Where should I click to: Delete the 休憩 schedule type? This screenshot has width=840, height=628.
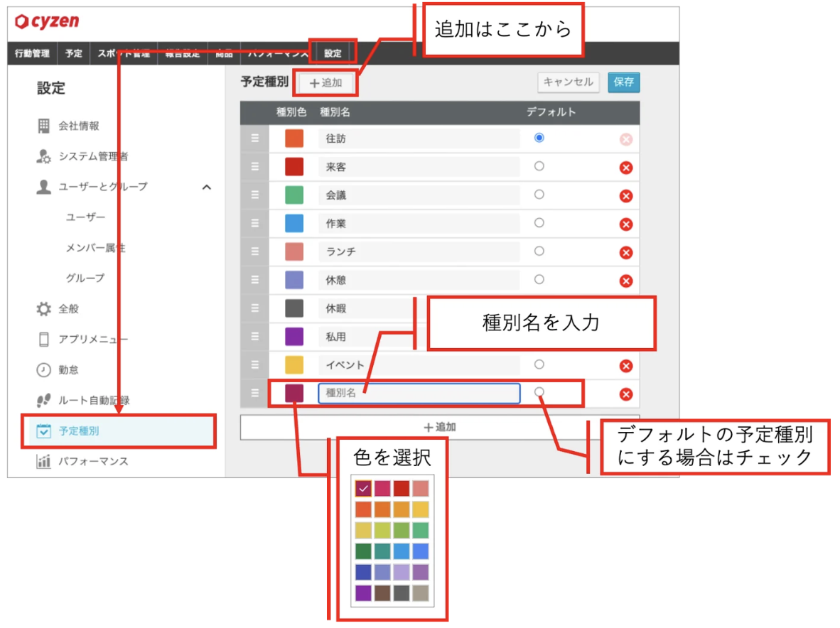coord(625,281)
